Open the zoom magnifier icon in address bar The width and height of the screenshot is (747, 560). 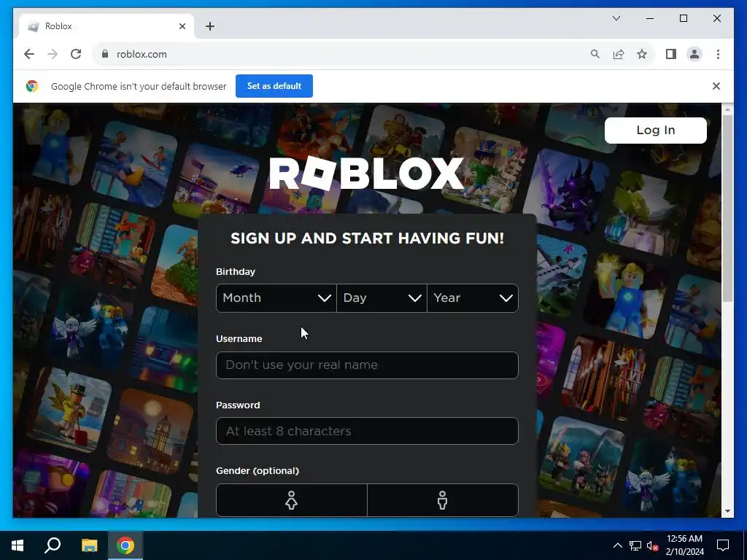pos(595,54)
